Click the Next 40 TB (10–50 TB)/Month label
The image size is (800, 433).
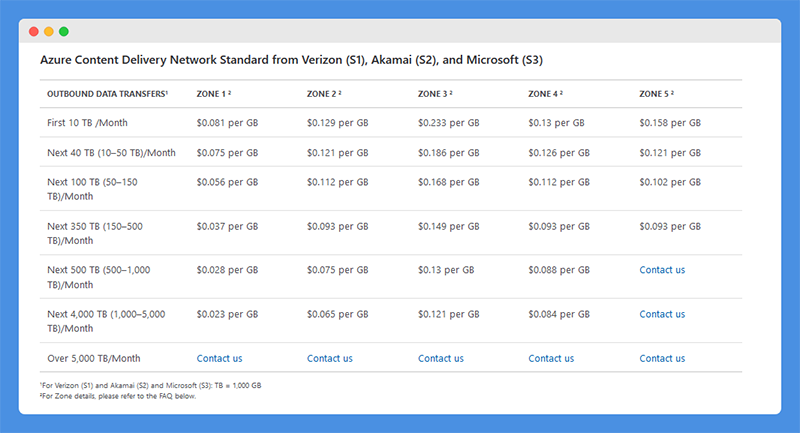point(111,153)
